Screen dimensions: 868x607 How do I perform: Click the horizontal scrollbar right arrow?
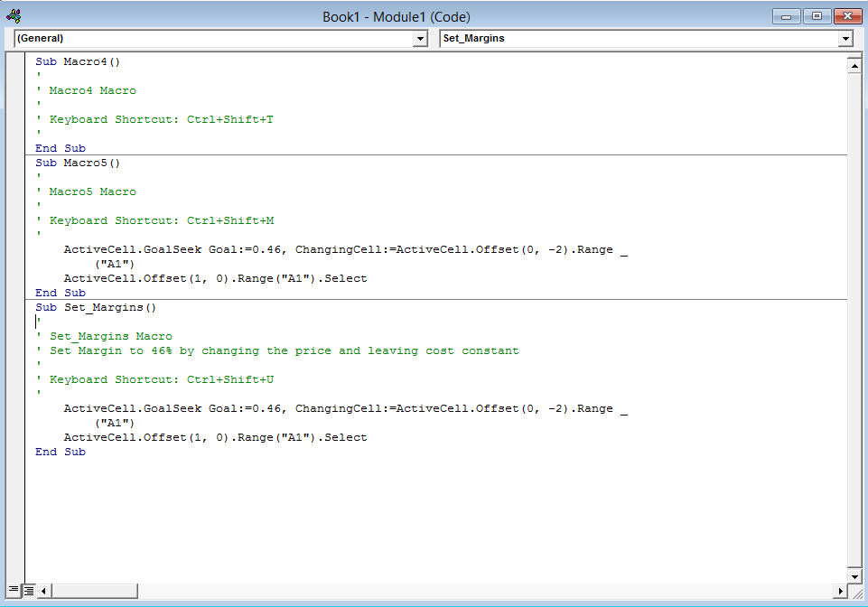(x=840, y=591)
